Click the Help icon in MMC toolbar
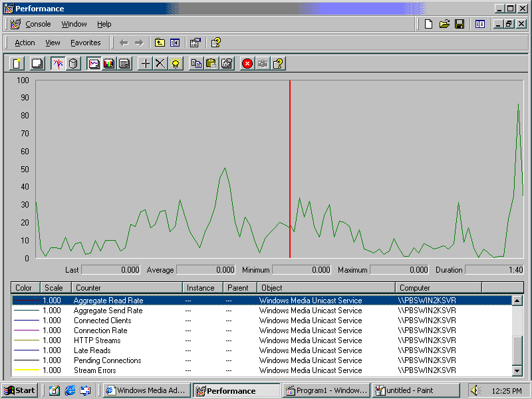Image resolution: width=532 pixels, height=399 pixels. point(216,43)
